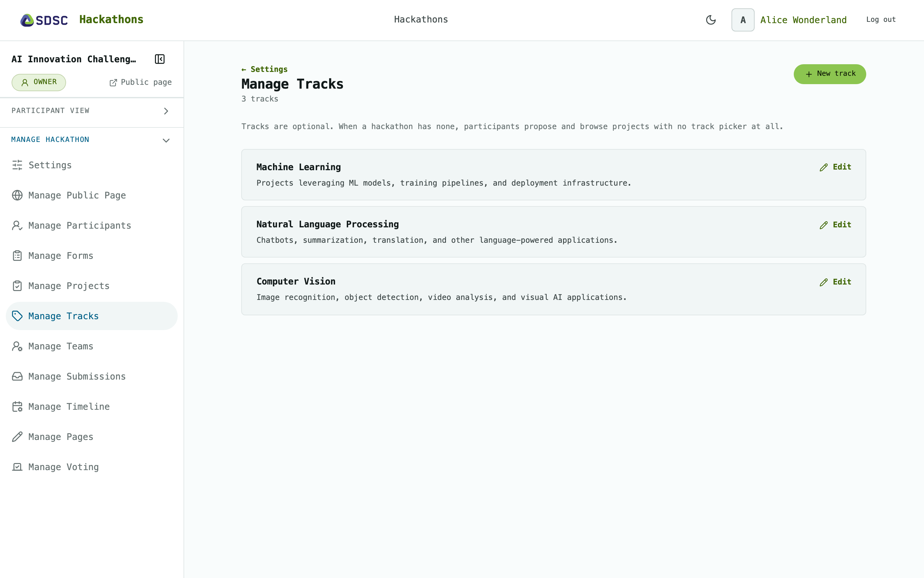
Task: Click the globe icon for Manage Public Page
Action: click(x=17, y=195)
